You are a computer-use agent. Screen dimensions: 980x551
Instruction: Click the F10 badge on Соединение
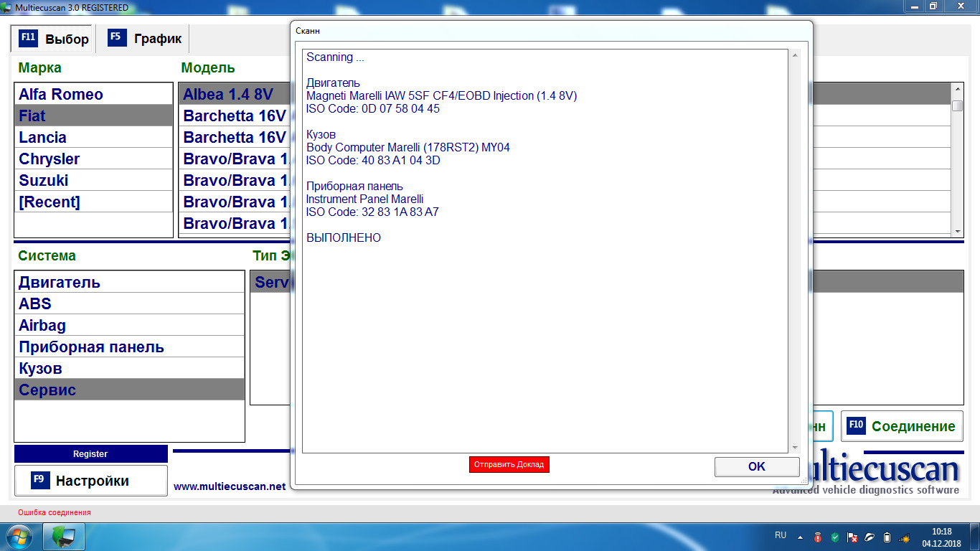[856, 425]
